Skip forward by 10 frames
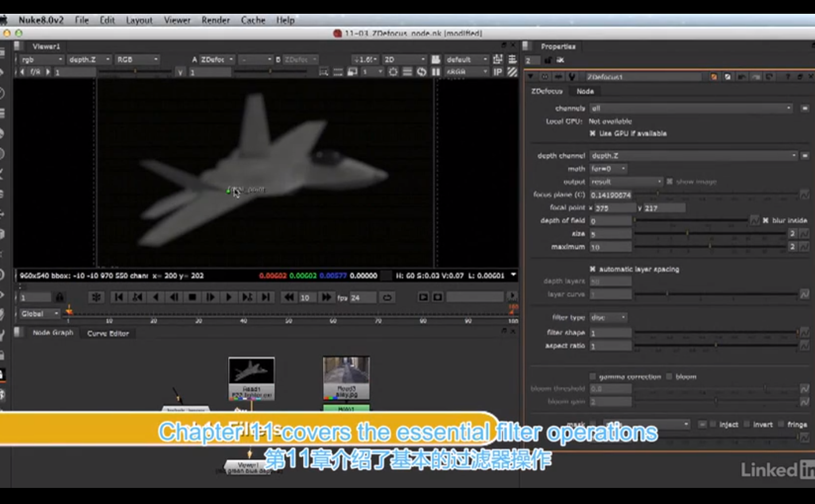 (327, 297)
